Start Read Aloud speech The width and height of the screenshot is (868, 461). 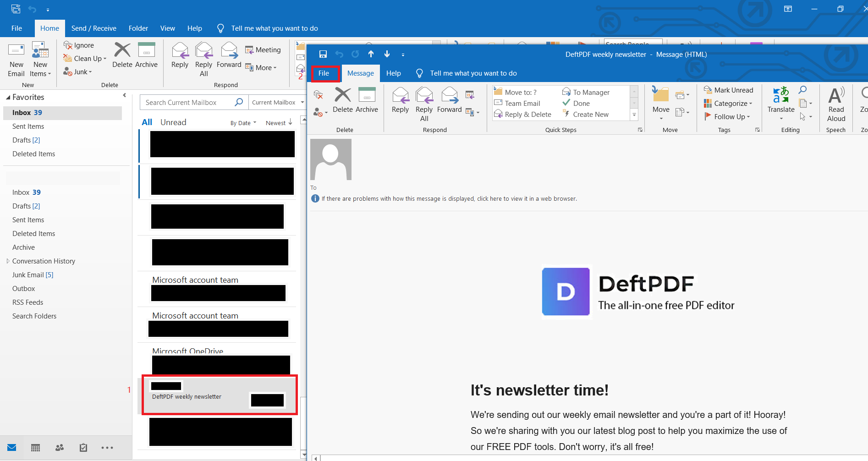pos(836,104)
